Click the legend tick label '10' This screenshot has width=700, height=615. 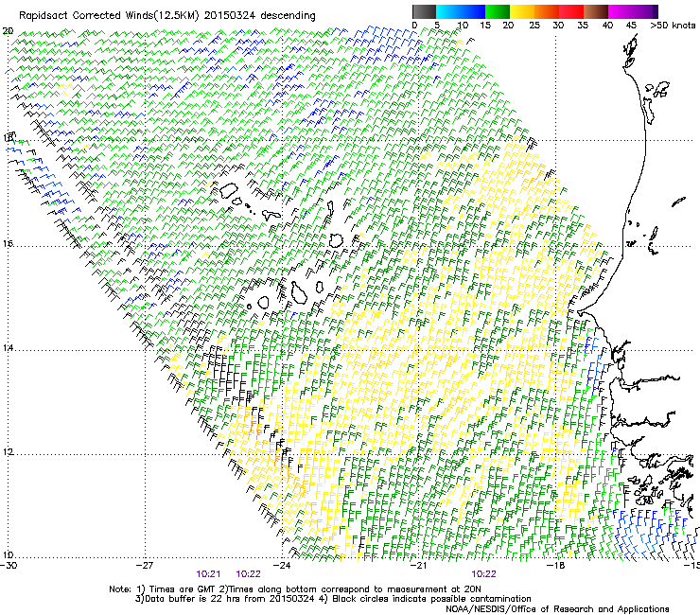[463, 26]
